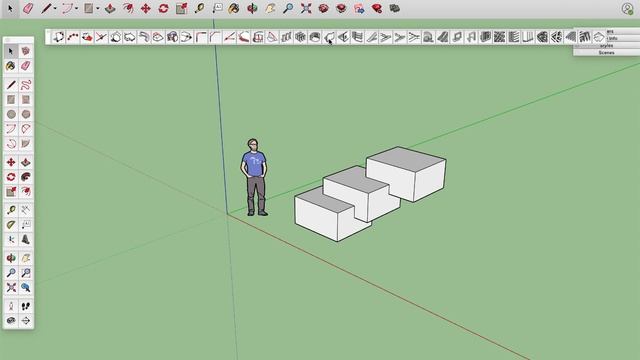Click Zoom Extents in the top toolbar
640x360 pixels.
pyautogui.click(x=306, y=8)
